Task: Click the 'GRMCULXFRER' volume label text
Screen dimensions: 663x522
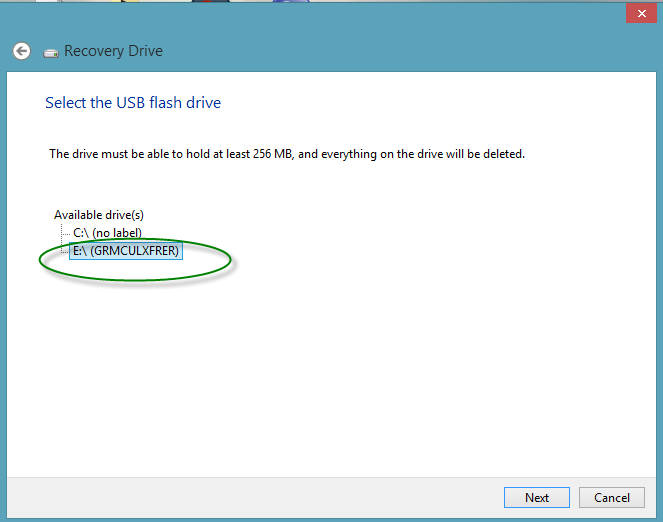Action: [134, 251]
